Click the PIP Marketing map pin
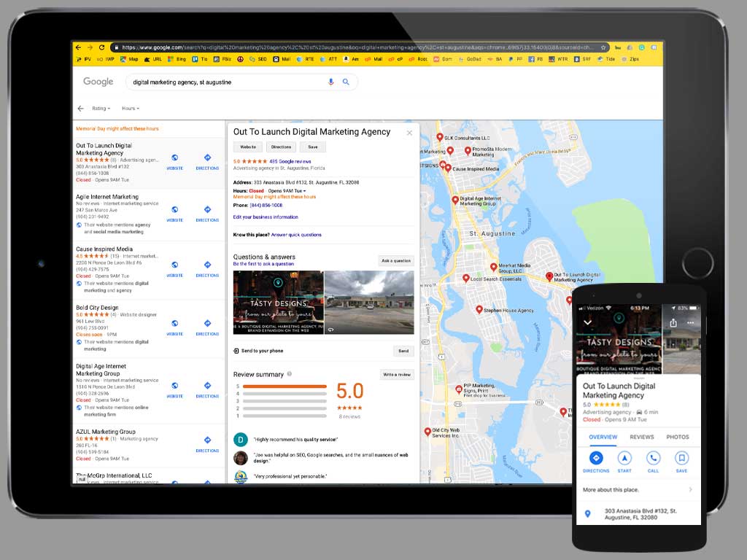The height and width of the screenshot is (560, 747). pos(459,389)
